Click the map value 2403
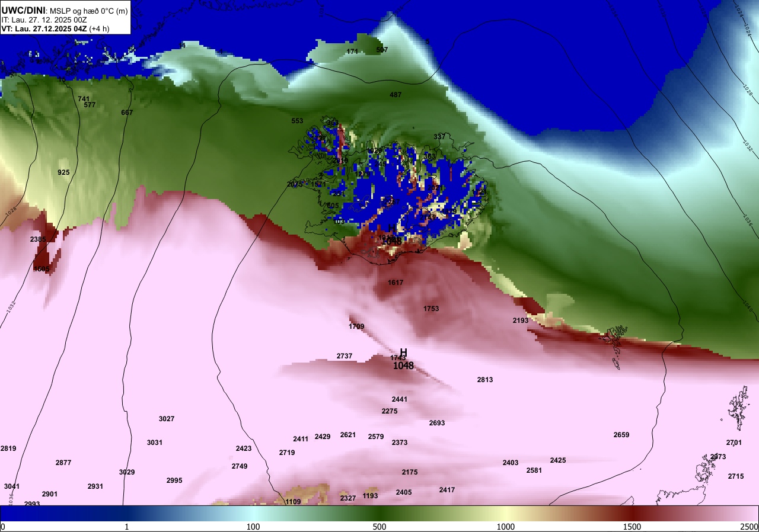 click(x=511, y=463)
